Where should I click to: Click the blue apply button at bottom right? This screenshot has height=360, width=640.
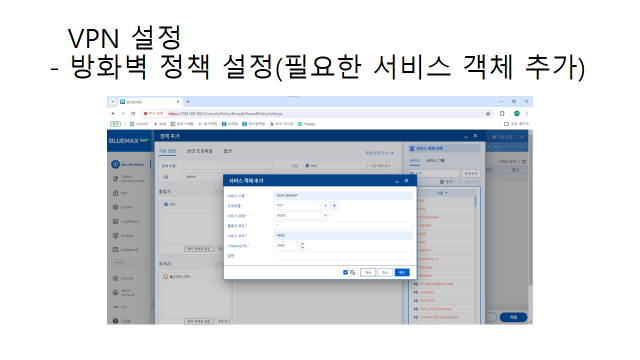click(513, 317)
